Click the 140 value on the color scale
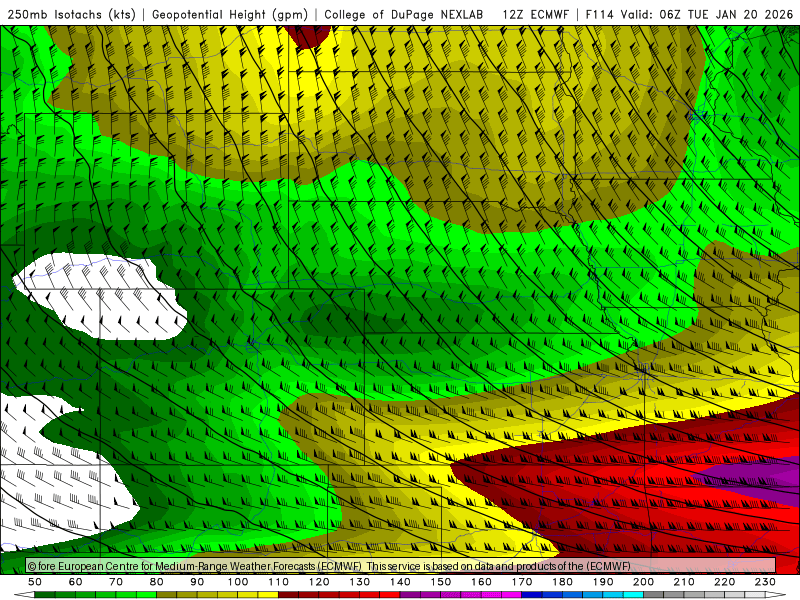Screen dimensions: 800x600 400,582
